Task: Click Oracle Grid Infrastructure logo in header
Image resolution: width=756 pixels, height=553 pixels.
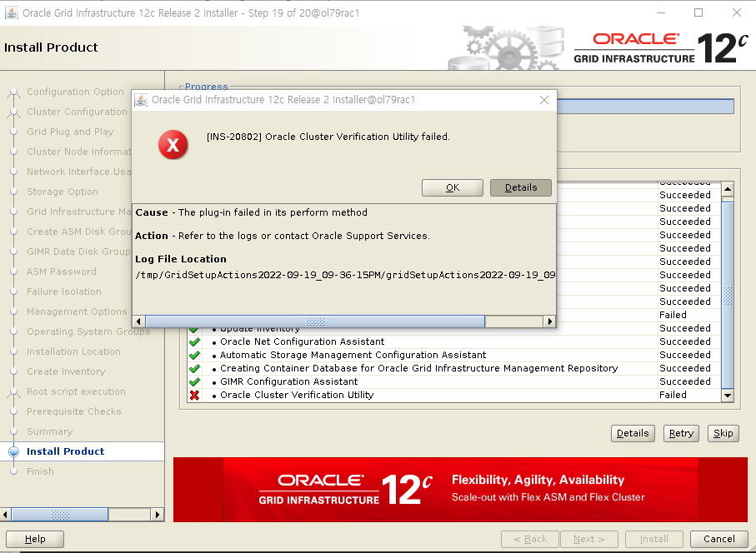Action: point(661,48)
